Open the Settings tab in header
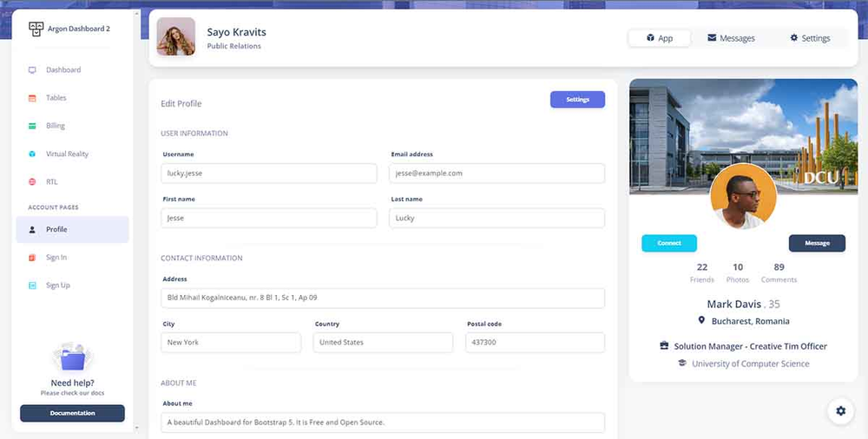Screen dimensions: 868x439 pos(810,38)
